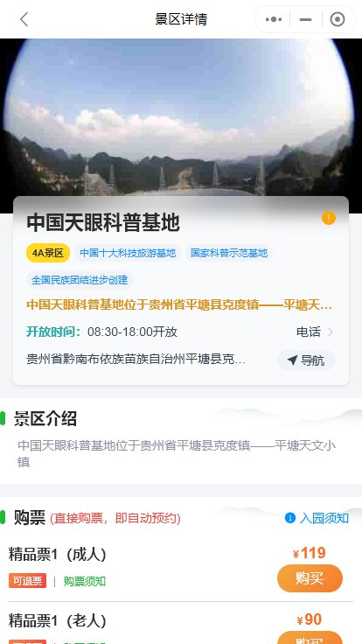Image resolution: width=362 pixels, height=644 pixels.
Task: Select the 国家科普示范基地 tag
Action: [x=229, y=253]
